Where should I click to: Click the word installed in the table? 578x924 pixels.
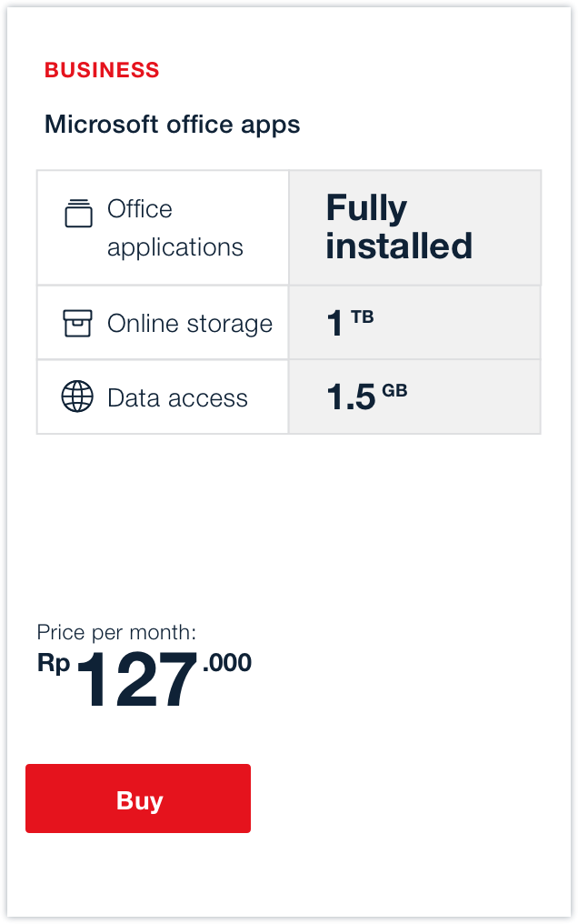pyautogui.click(x=399, y=246)
